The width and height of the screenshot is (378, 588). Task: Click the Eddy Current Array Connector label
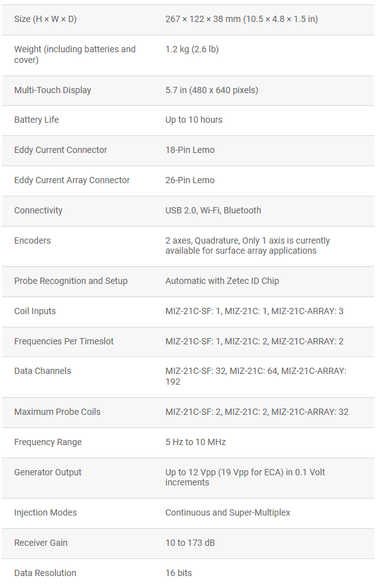tap(72, 180)
